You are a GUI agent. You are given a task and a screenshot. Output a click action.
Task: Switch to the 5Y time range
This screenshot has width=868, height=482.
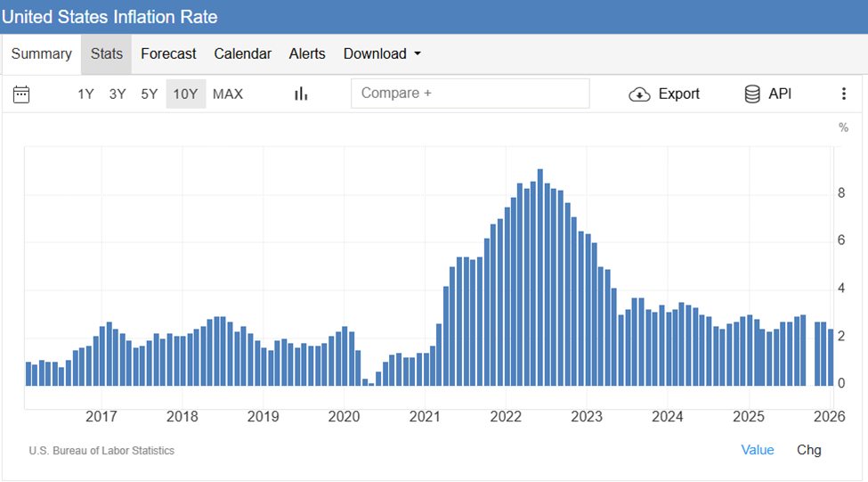[149, 94]
